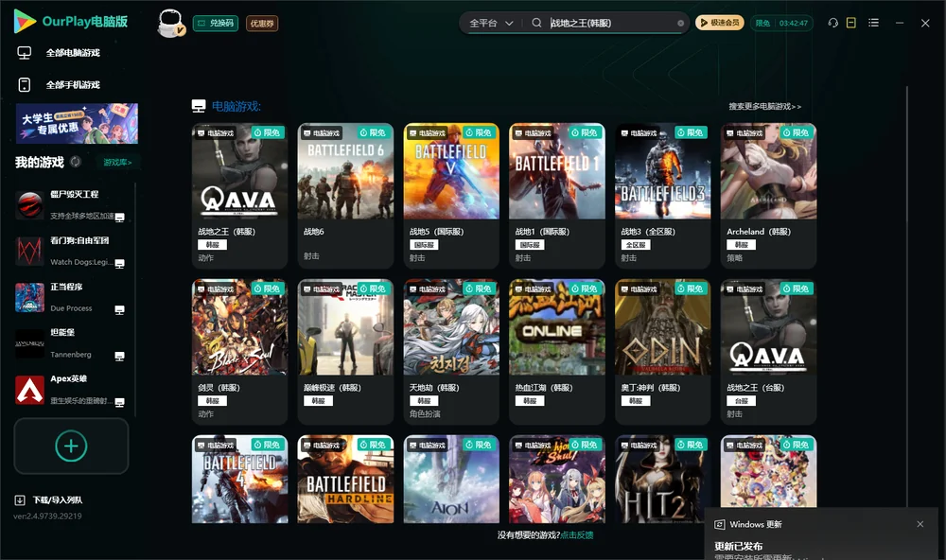The width and height of the screenshot is (946, 560).
Task: Open the user avatar profile
Action: (x=170, y=23)
